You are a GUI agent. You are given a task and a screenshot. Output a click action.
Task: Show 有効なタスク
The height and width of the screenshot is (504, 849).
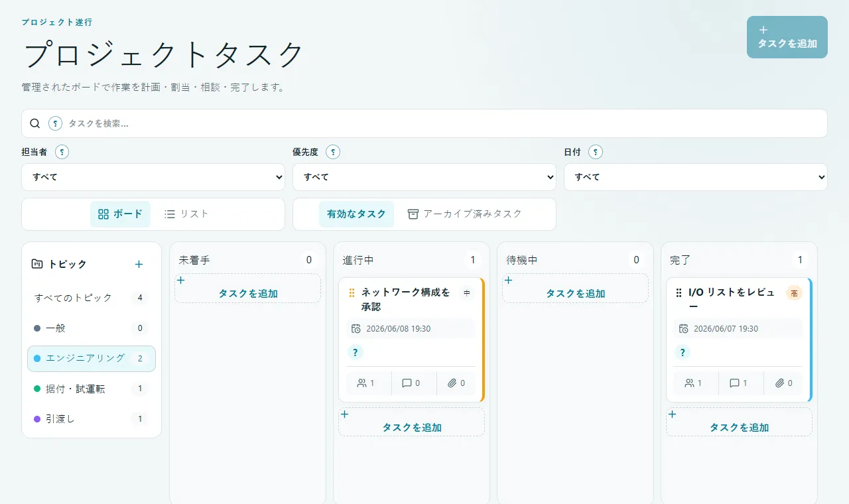356,214
